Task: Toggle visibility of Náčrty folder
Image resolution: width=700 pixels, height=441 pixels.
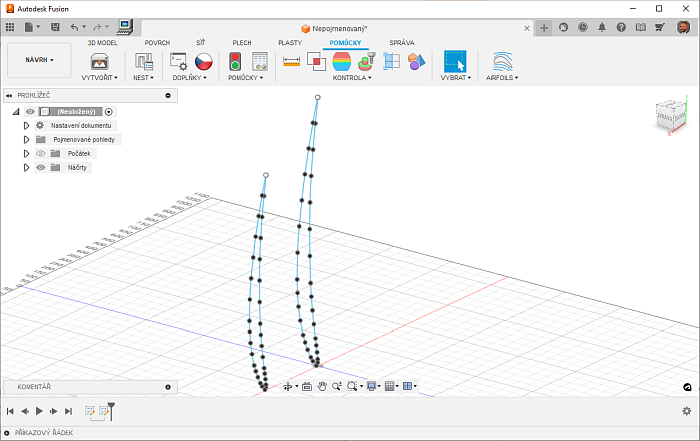Action: tap(41, 168)
